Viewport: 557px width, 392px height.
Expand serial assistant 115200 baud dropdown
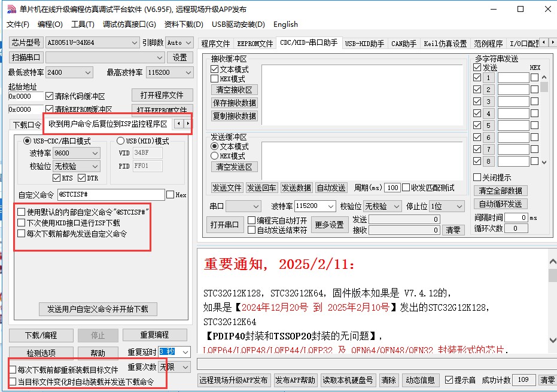[331, 206]
